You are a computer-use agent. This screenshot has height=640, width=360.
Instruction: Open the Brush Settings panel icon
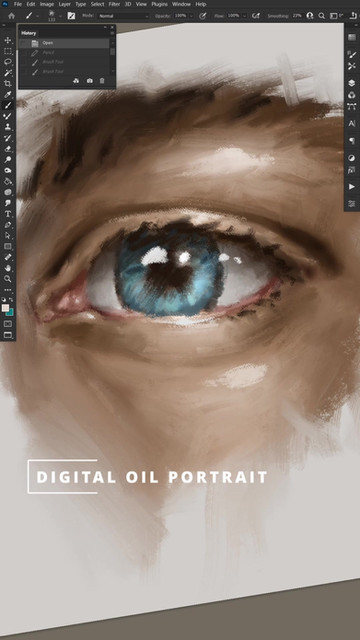click(x=351, y=54)
